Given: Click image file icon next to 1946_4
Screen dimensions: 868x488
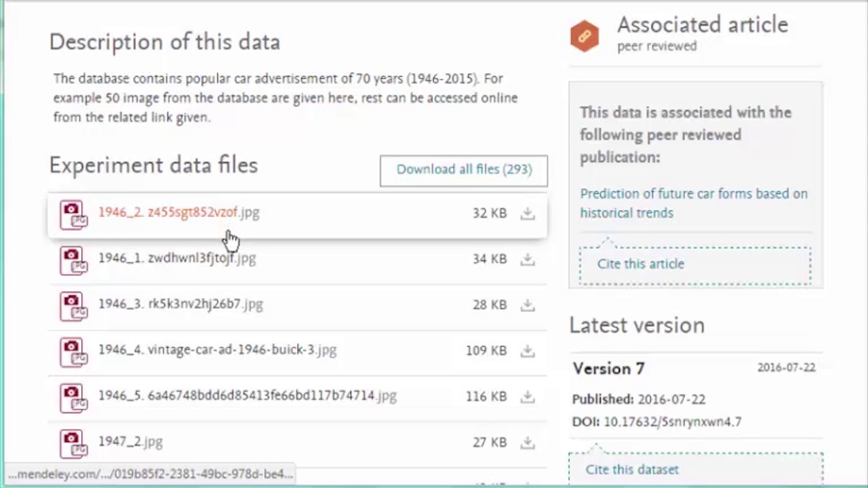Looking at the screenshot, I should pos(73,352).
